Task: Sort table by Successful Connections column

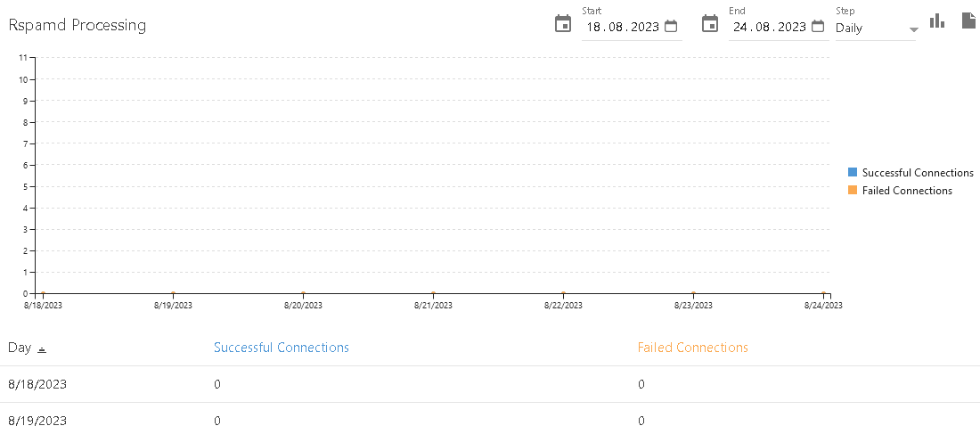Action: click(282, 348)
